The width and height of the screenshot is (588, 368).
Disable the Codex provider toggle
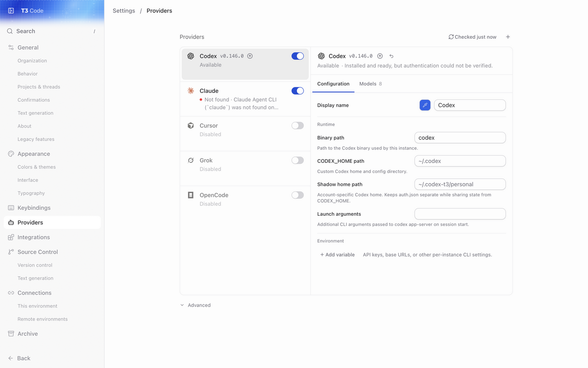(x=298, y=56)
